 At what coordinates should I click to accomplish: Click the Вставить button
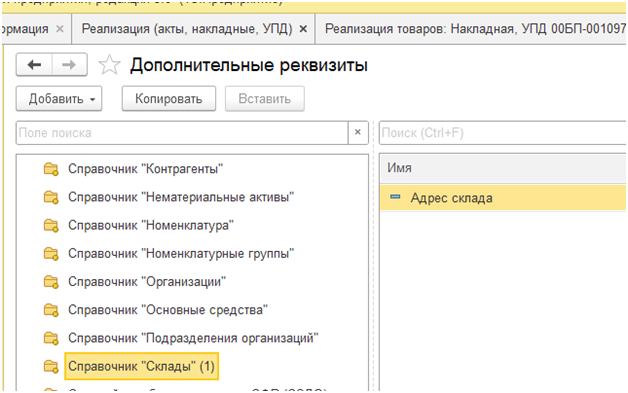[x=264, y=99]
